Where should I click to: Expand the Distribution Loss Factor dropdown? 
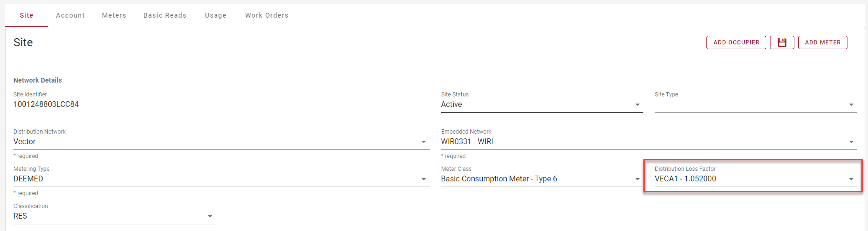point(851,179)
